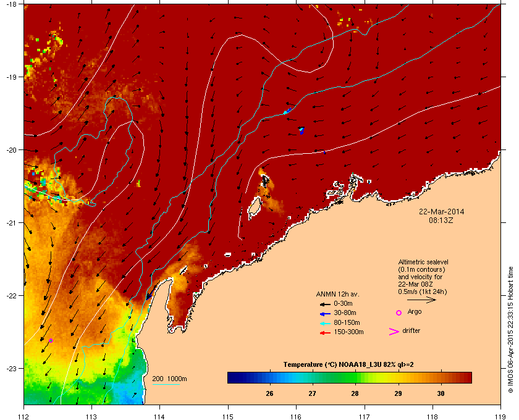Click the longitude 113 axis label
This screenshot has height=420, width=519.
pos(91,417)
